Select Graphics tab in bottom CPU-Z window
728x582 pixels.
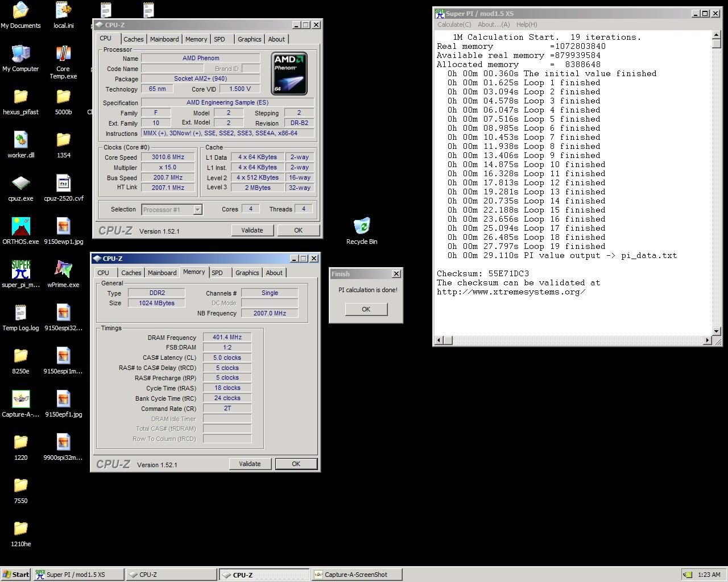pyautogui.click(x=247, y=273)
